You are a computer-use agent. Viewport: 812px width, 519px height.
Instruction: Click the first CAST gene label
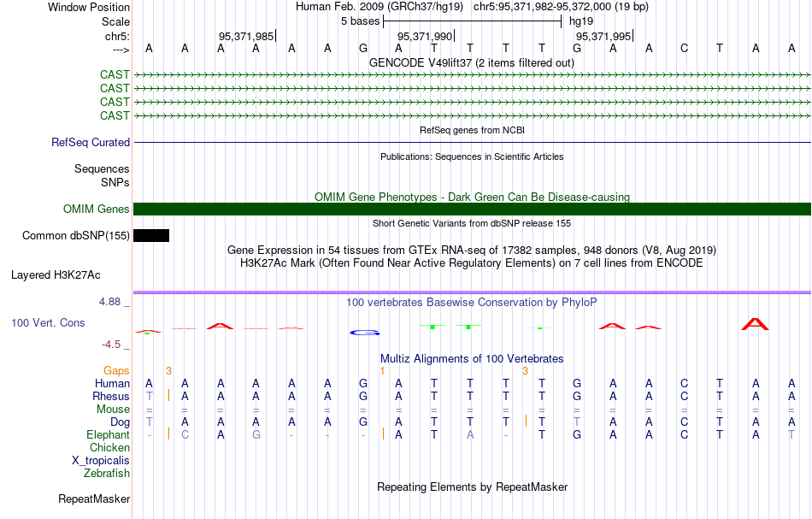(115, 74)
